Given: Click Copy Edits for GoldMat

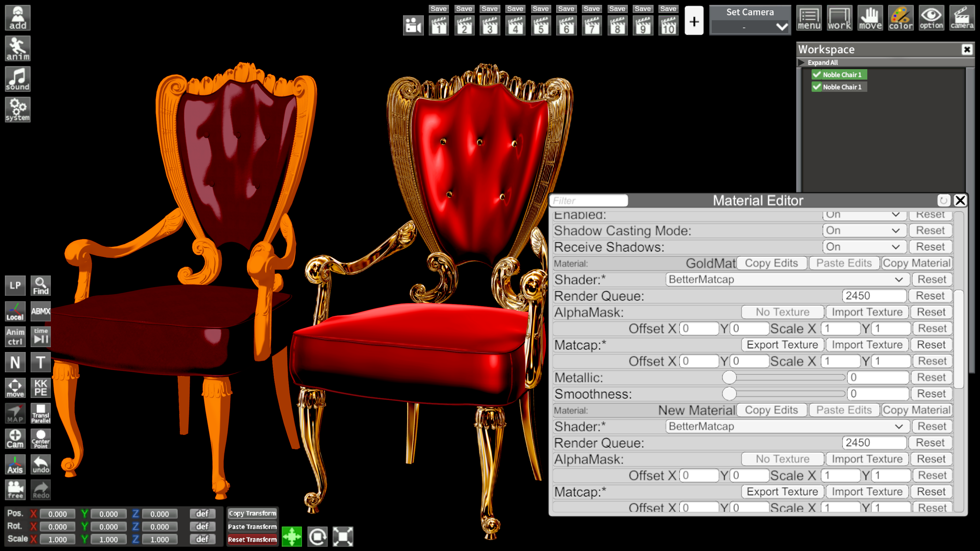Looking at the screenshot, I should tap(771, 263).
